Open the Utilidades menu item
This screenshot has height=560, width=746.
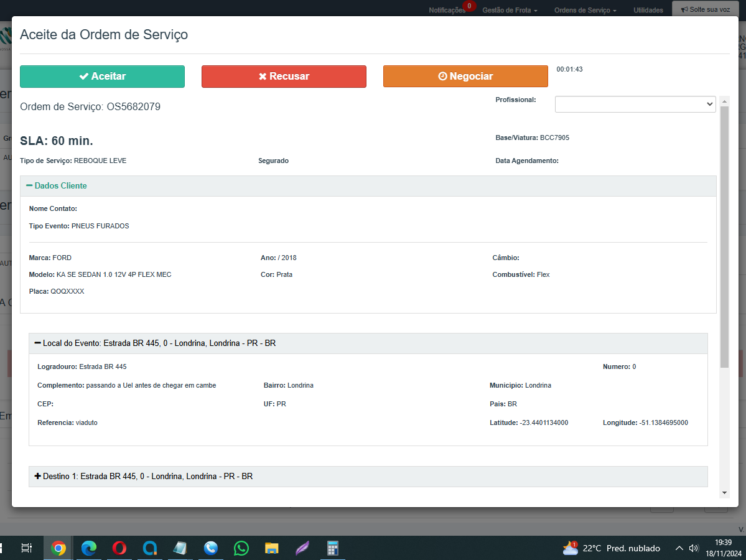[648, 10]
